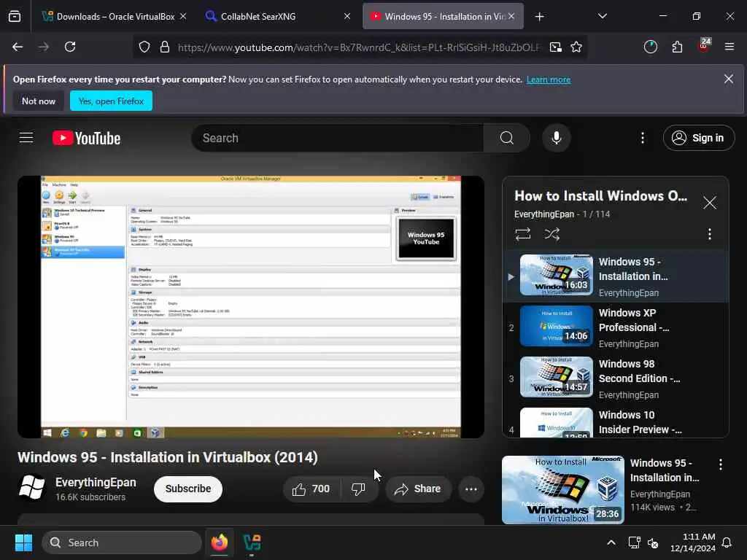Reload the current page
The image size is (747, 560).
(70, 47)
